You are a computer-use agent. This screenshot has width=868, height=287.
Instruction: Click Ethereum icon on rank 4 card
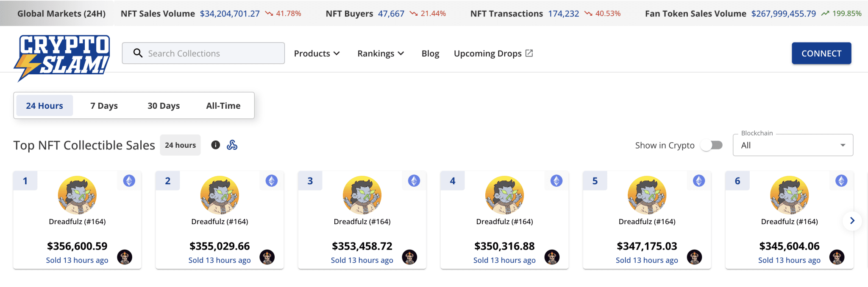click(556, 181)
